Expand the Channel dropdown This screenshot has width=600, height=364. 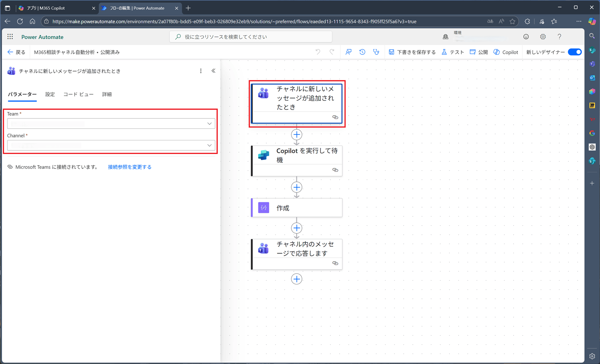[209, 145]
